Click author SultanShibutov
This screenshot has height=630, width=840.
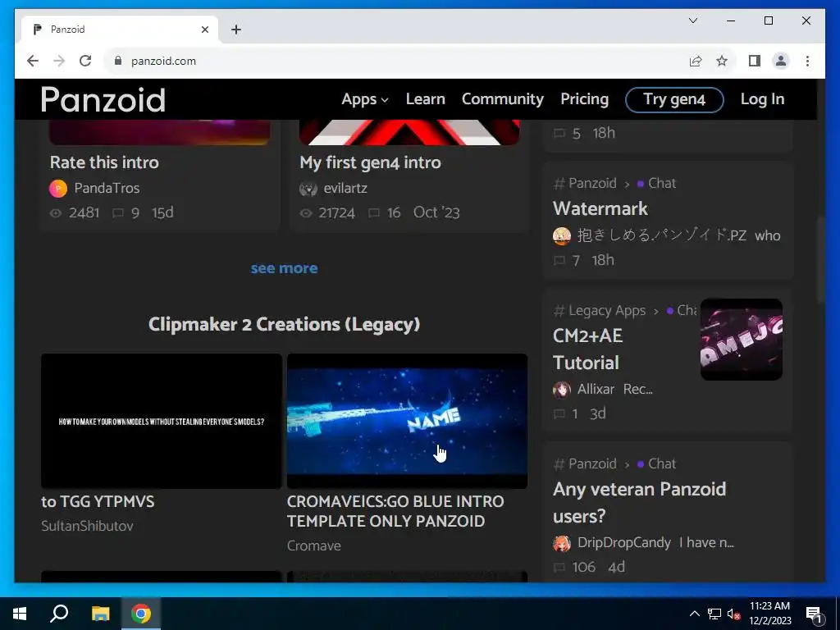point(87,526)
